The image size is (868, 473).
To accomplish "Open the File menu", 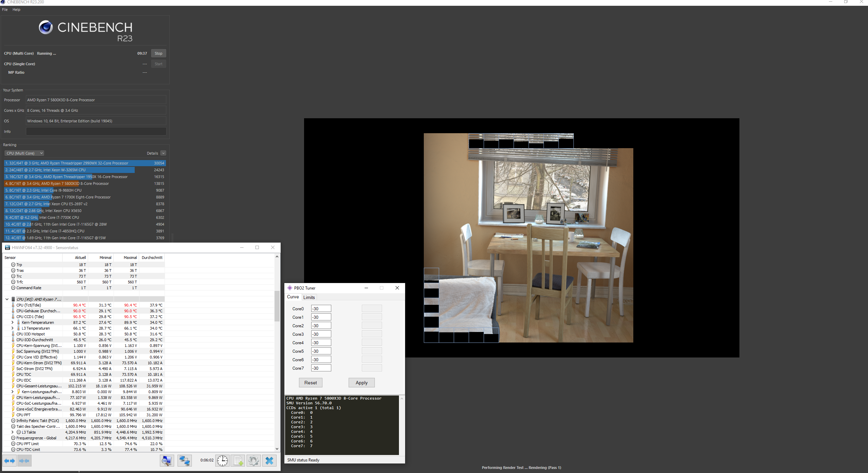I will coord(5,10).
